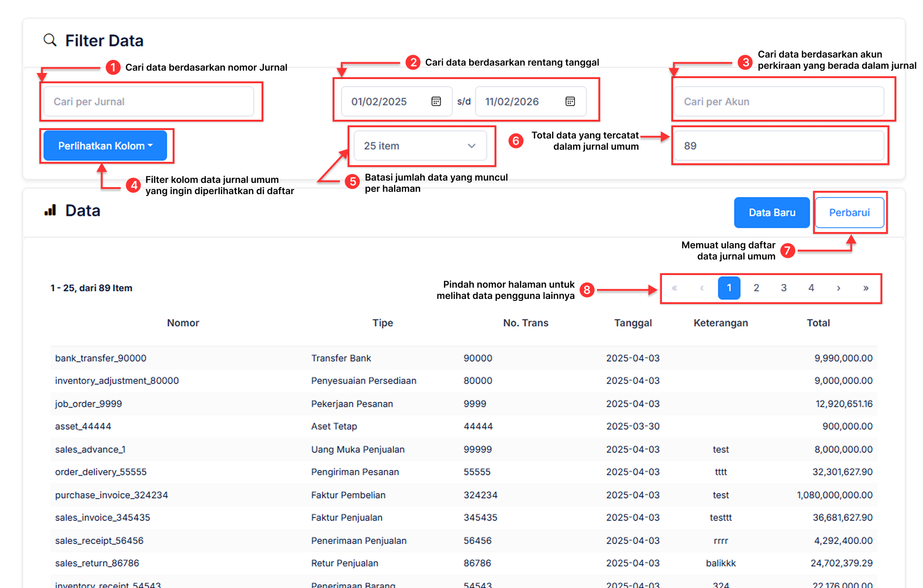Jump to first page double arrow
Viewport: 923px width, 588px height.
(674, 288)
